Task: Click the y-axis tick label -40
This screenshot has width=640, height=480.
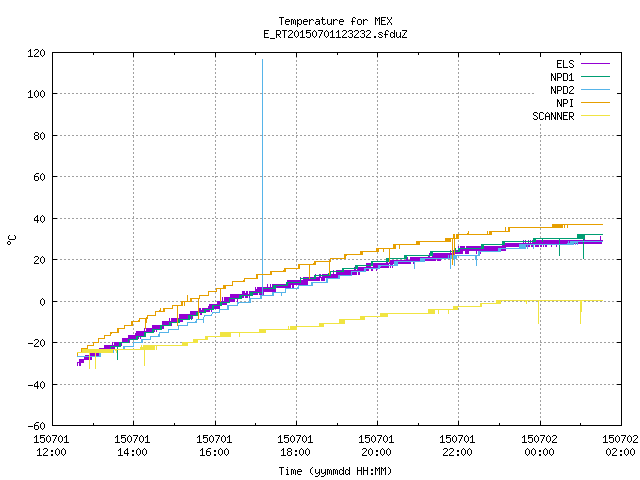Action: 36,385
